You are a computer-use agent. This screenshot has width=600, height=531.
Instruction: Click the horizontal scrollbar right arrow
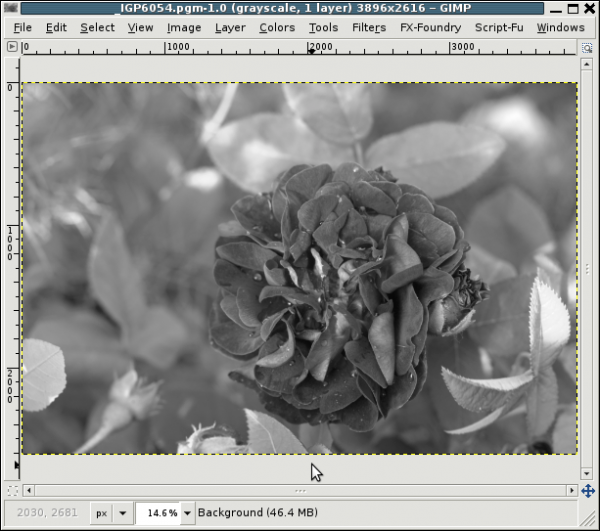point(572,490)
